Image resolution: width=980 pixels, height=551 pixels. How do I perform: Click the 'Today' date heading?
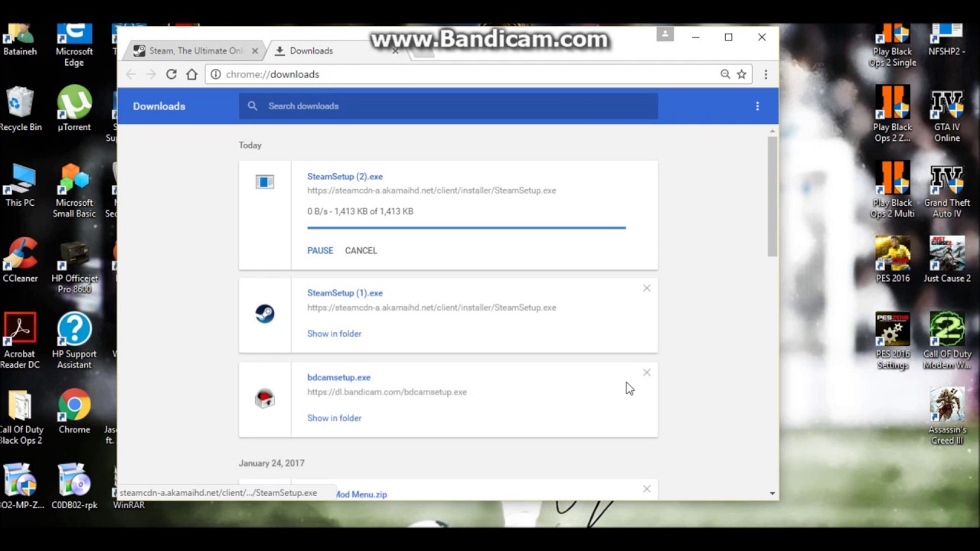250,145
